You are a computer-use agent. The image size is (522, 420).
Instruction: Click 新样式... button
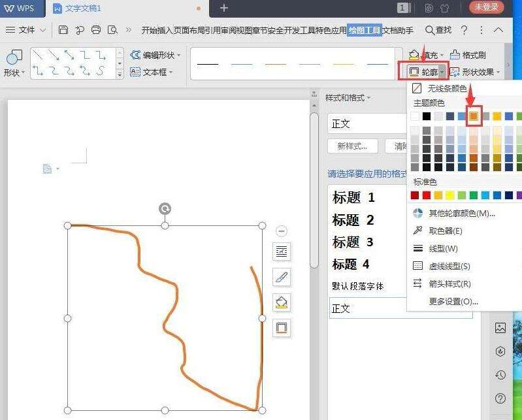tap(353, 146)
